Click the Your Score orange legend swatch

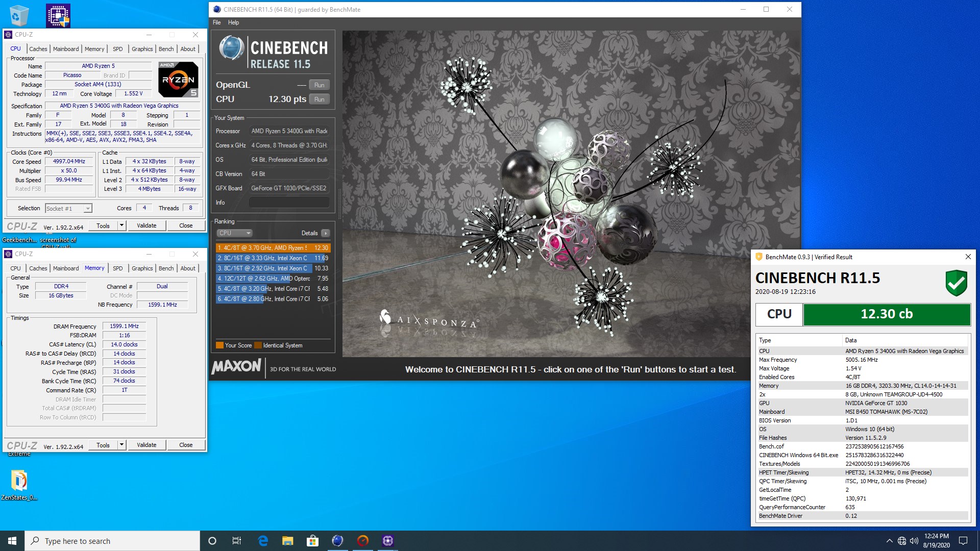pyautogui.click(x=219, y=345)
